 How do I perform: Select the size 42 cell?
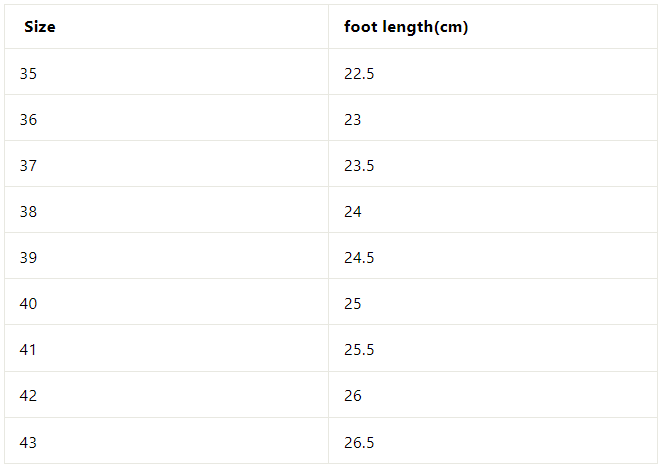pos(28,395)
